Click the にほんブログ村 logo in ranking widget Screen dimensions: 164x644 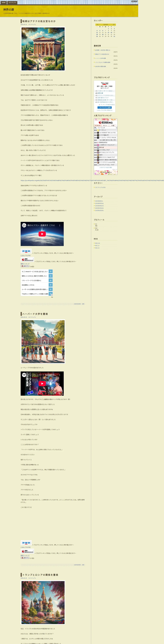[x=105, y=83]
